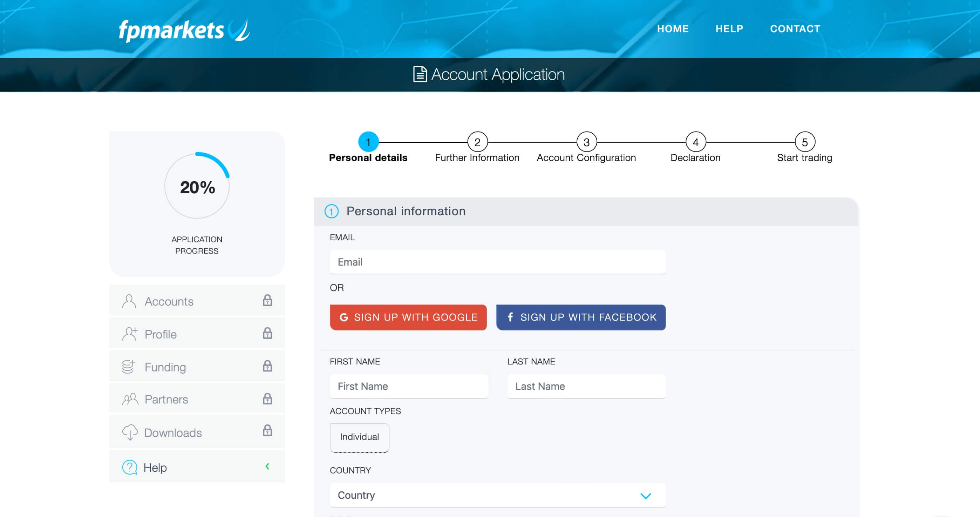The width and height of the screenshot is (980, 517).
Task: Toggle sign up with Google option
Action: point(408,317)
